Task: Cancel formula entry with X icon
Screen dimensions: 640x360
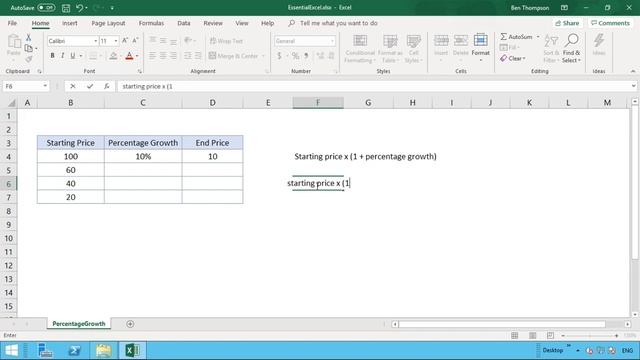Action: click(x=73, y=86)
